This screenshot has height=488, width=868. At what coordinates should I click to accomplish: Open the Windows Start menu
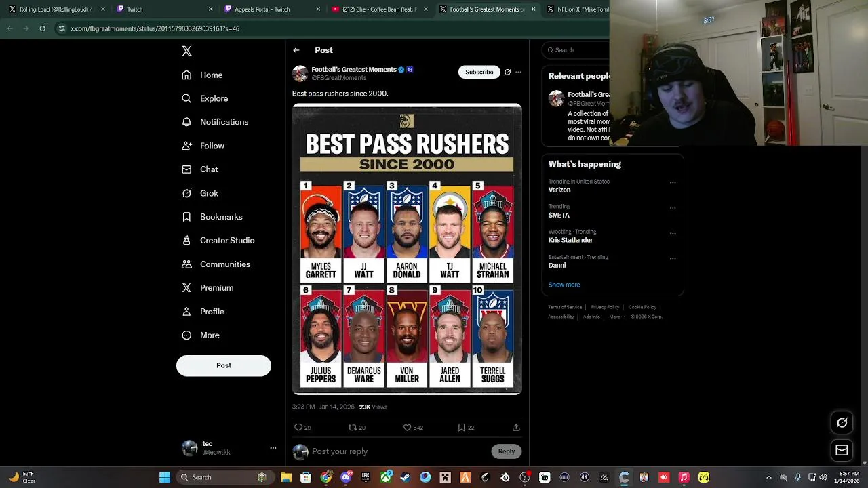point(164,477)
